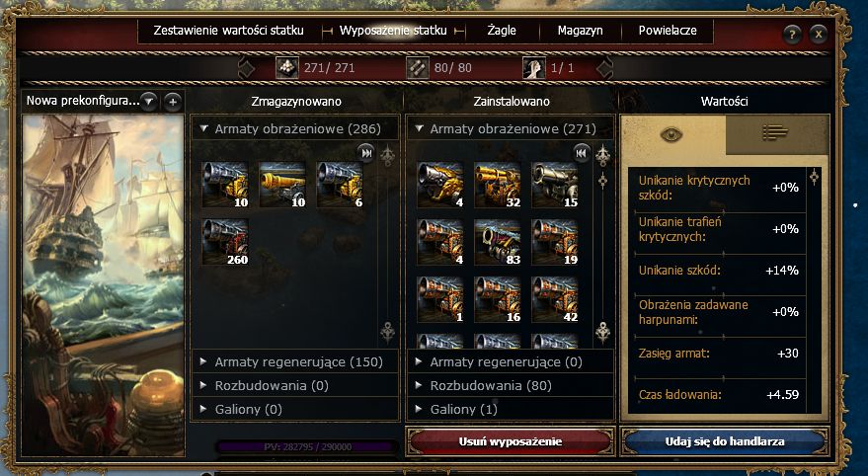Expand installed Galiony (1) section
Viewport: 868px width, 476px height.
(510, 410)
